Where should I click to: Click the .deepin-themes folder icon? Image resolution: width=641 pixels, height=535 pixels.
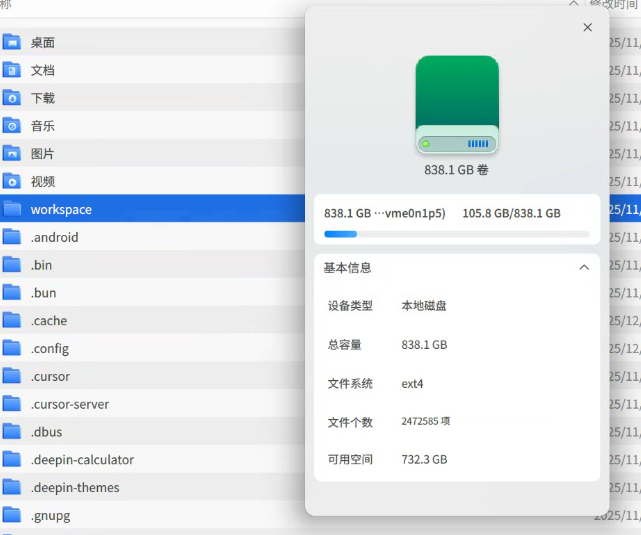coord(11,487)
